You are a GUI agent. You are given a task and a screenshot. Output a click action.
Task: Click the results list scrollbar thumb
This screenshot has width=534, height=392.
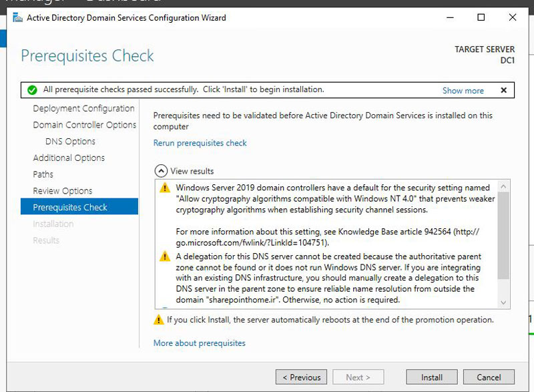(x=504, y=235)
